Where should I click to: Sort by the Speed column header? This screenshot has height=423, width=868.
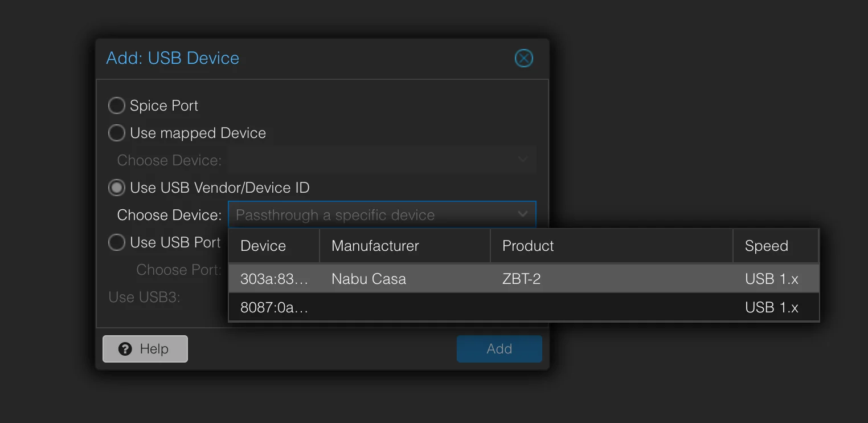pyautogui.click(x=776, y=246)
